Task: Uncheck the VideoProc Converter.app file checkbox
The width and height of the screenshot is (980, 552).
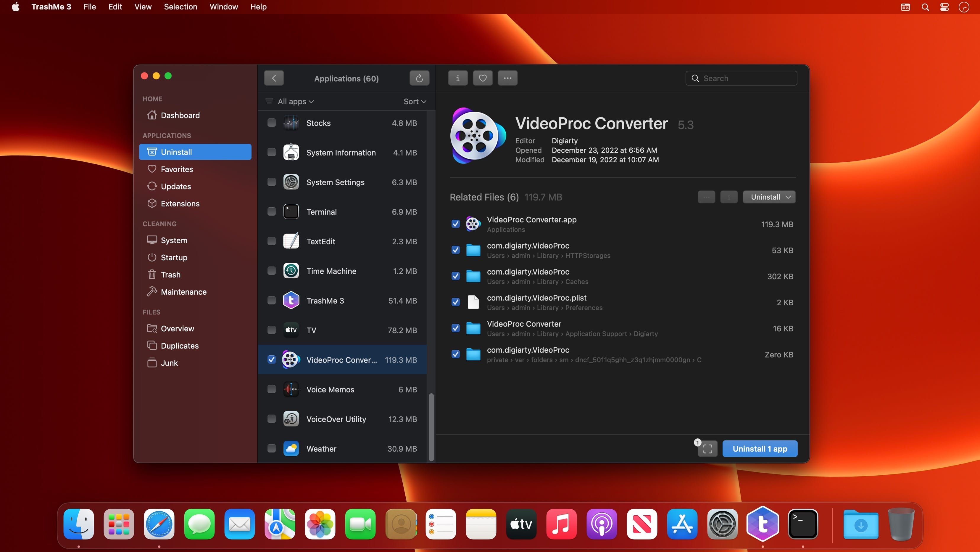Action: [455, 224]
